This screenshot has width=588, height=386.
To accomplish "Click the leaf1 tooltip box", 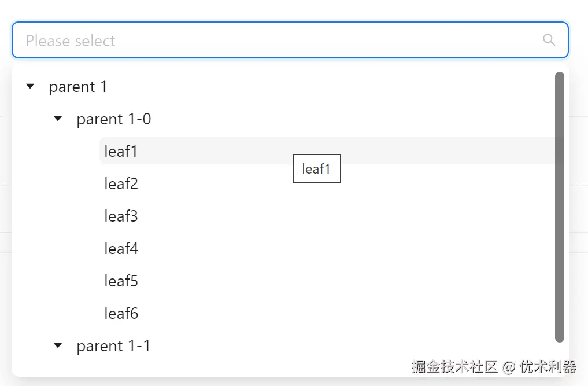I will [316, 168].
